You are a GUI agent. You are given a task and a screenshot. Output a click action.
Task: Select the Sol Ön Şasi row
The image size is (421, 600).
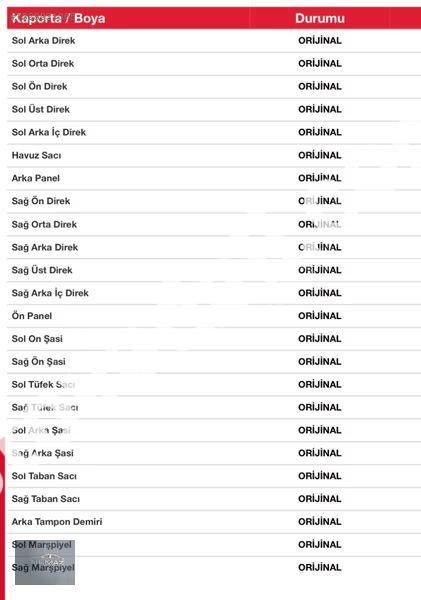coord(214,339)
